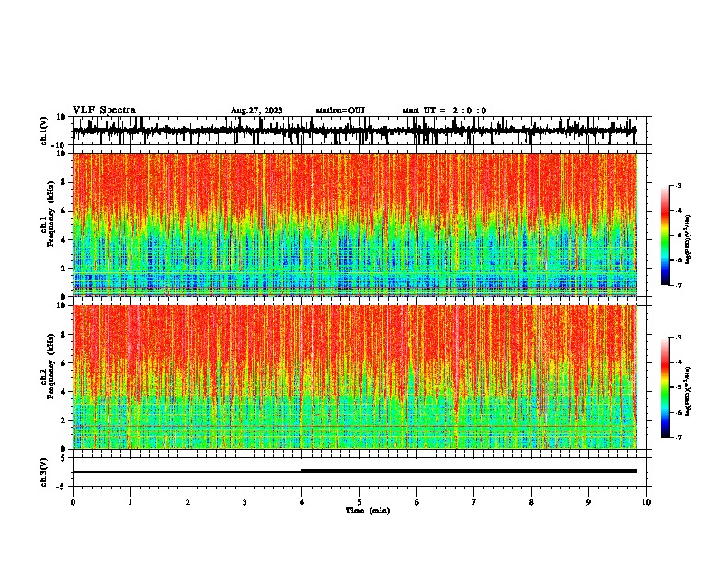The image size is (728, 563).
Task: Click the 'station=OUJ' label
Action: pos(340,110)
